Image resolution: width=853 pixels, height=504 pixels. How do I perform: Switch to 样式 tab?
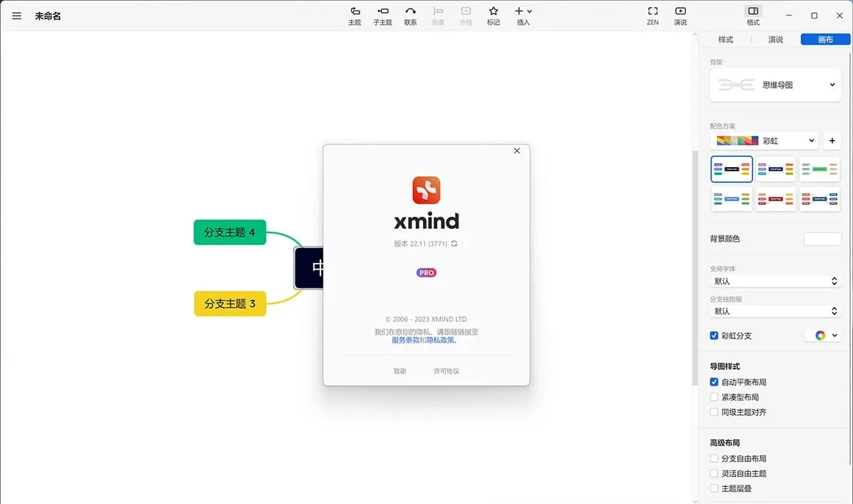pos(726,40)
